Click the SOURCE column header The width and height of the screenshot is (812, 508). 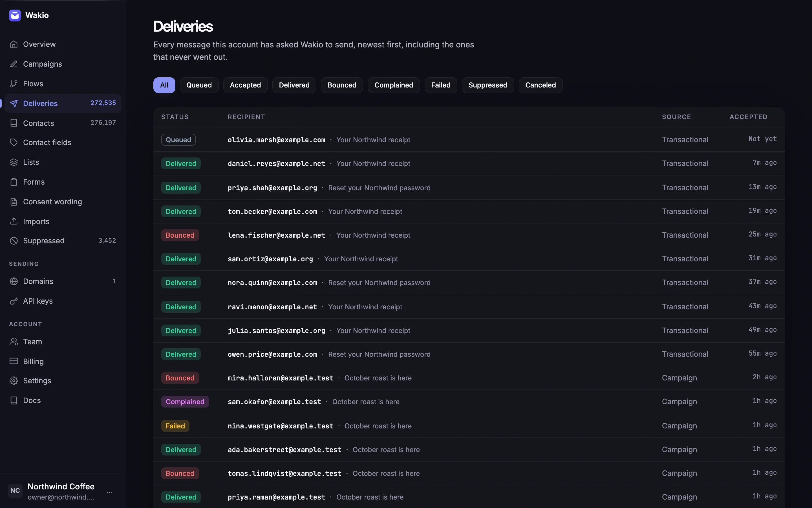coord(676,117)
